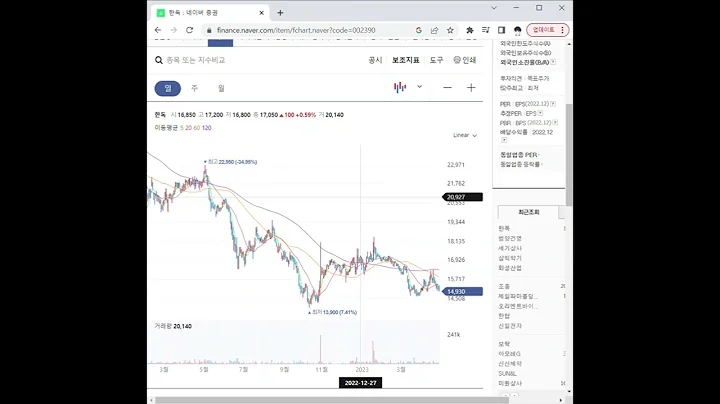
Task: Click the lock icon in address bar
Action: [209, 30]
